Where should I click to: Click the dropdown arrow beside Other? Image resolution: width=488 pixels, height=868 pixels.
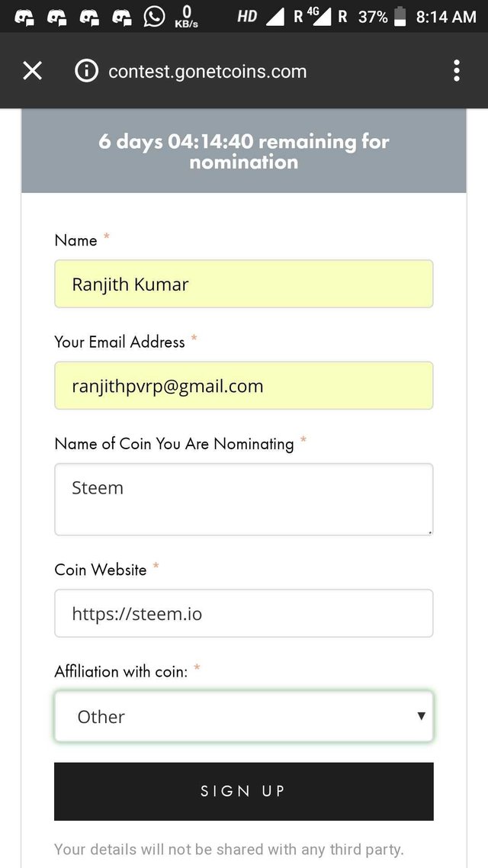point(421,716)
